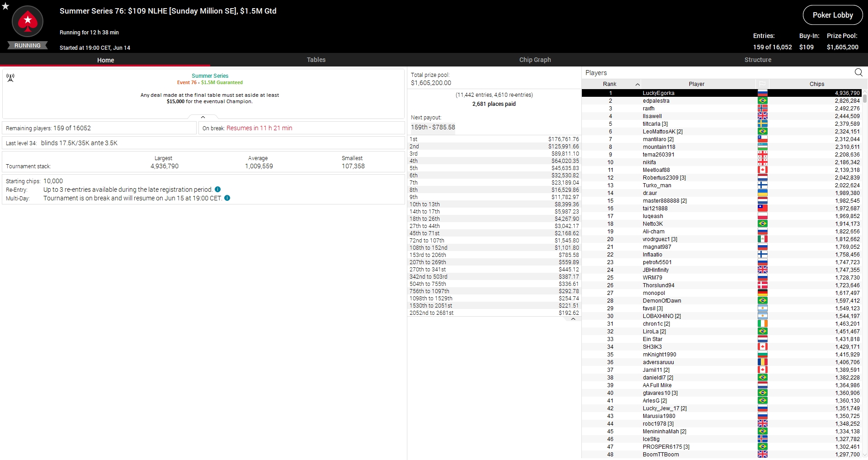Viewport: 868px width, 460px height.
Task: Select player row Robertus2309 [3]
Action: [722, 178]
